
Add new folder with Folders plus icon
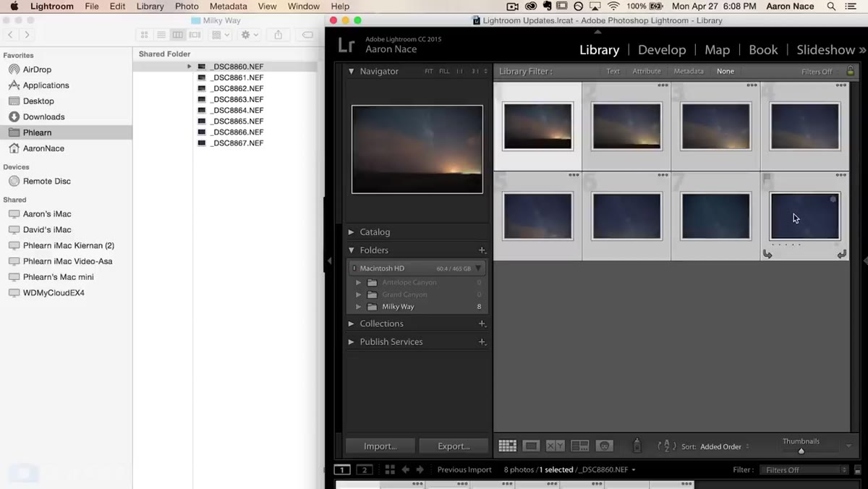click(482, 250)
